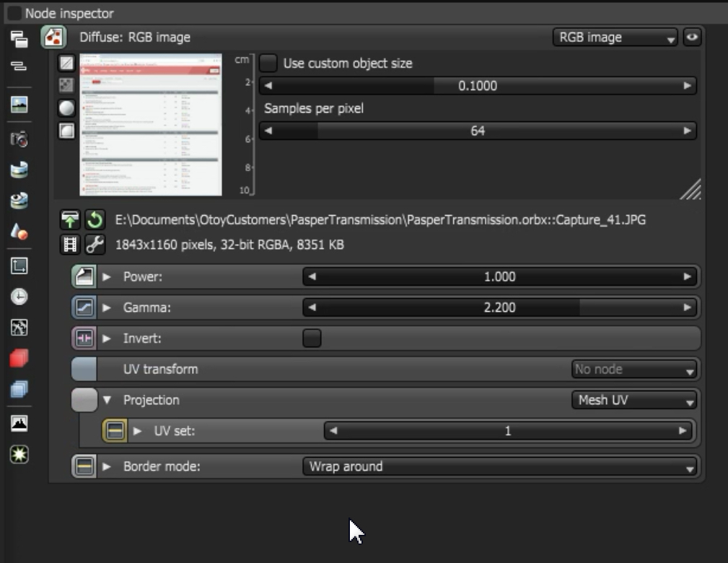
Task: Expand the Gamma parameter row
Action: pos(107,307)
